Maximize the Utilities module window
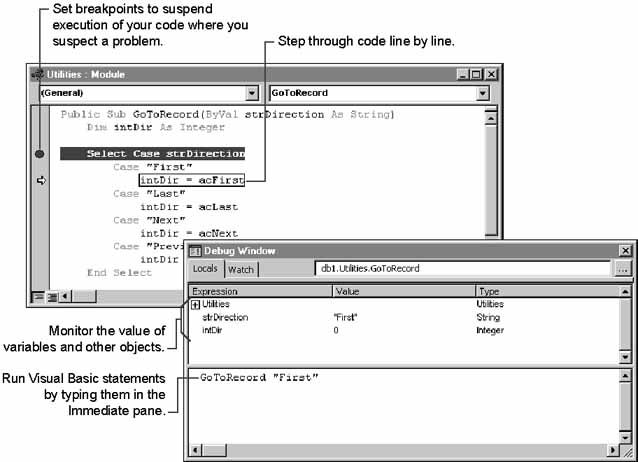Viewport: 638px width, 462px height. (475, 74)
